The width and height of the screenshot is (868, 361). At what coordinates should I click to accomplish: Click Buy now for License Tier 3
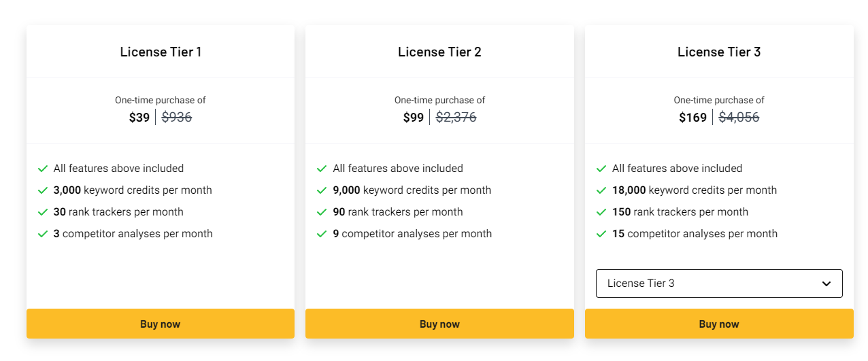718,324
